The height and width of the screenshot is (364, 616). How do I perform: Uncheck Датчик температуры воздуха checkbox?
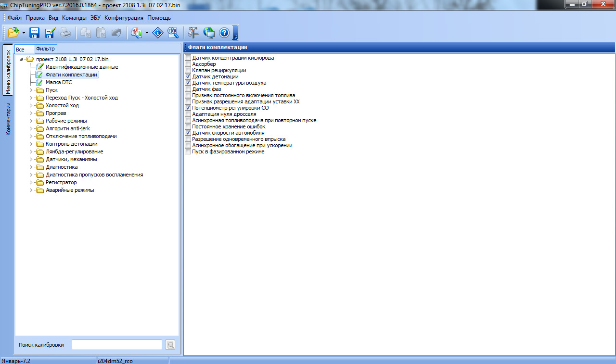tap(188, 83)
